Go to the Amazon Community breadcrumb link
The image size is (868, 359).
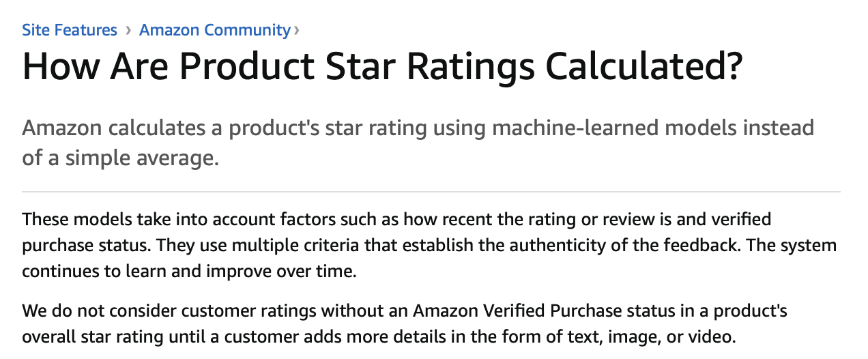214,30
